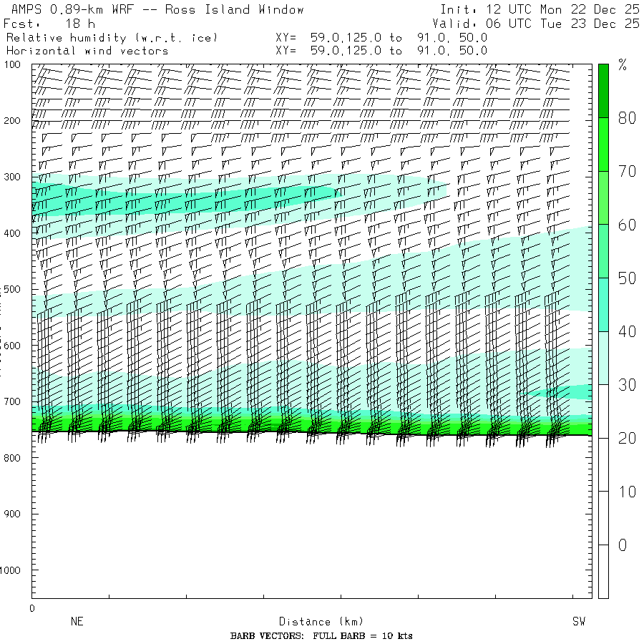This screenshot has width=644, height=644.
Task: Click the 70 label on the color bar
Action: (x=627, y=172)
